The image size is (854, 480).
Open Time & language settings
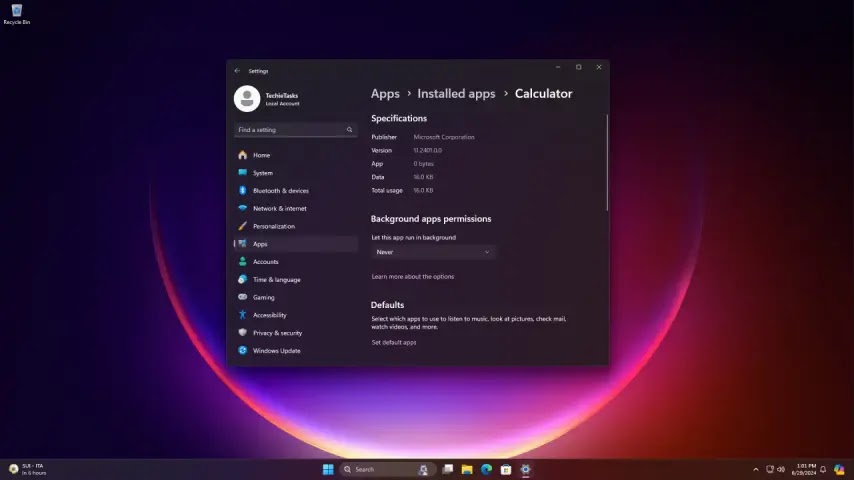click(296, 280)
